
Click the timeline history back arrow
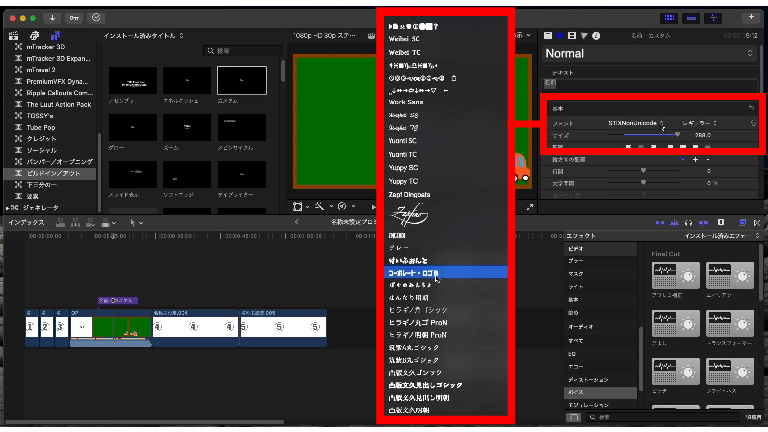point(296,222)
